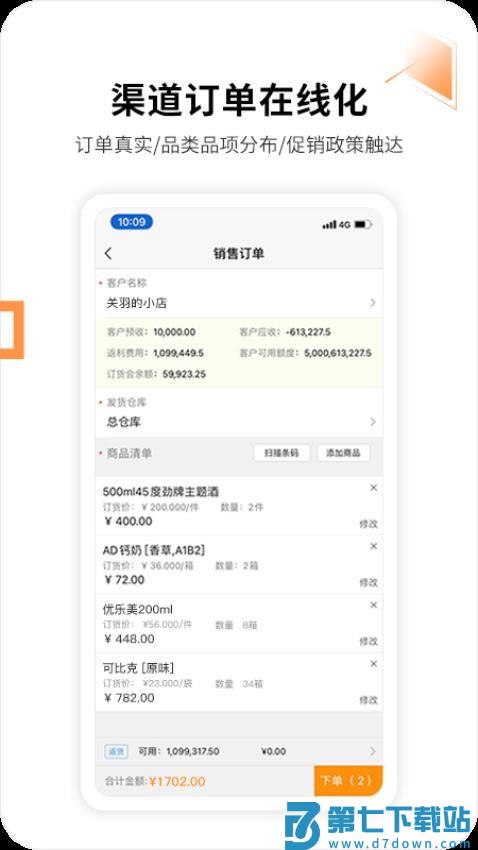The image size is (478, 850).
Task: Remove 500ml45度劲牌主题酒 with its X icon
Action: coord(373,488)
